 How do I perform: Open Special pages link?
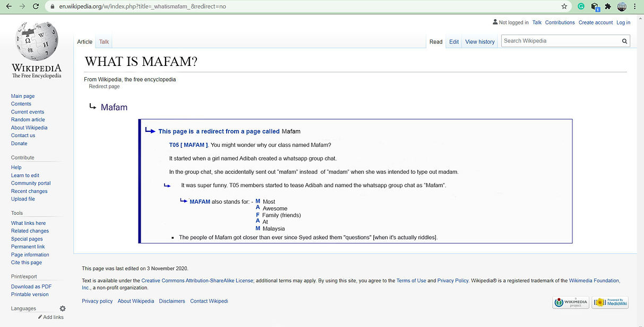pos(27,239)
